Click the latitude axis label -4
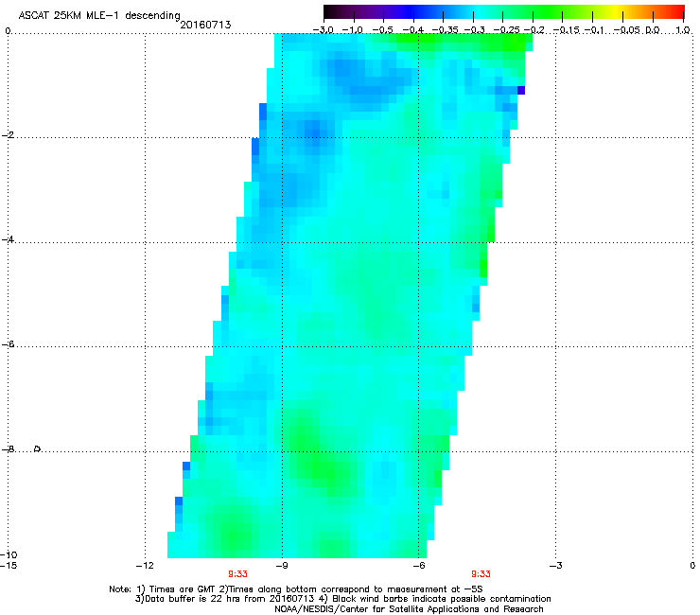 [8, 239]
